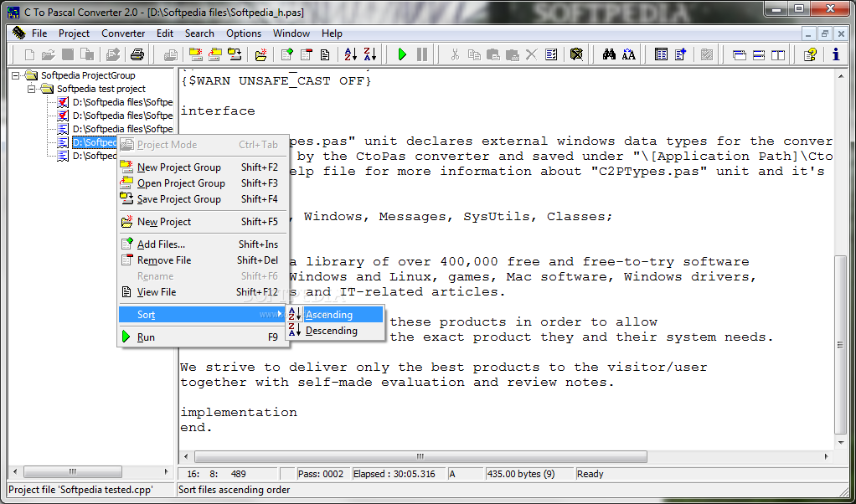Click the New file toolbar icon
Screen dimensions: 856x504
pyautogui.click(x=30, y=54)
